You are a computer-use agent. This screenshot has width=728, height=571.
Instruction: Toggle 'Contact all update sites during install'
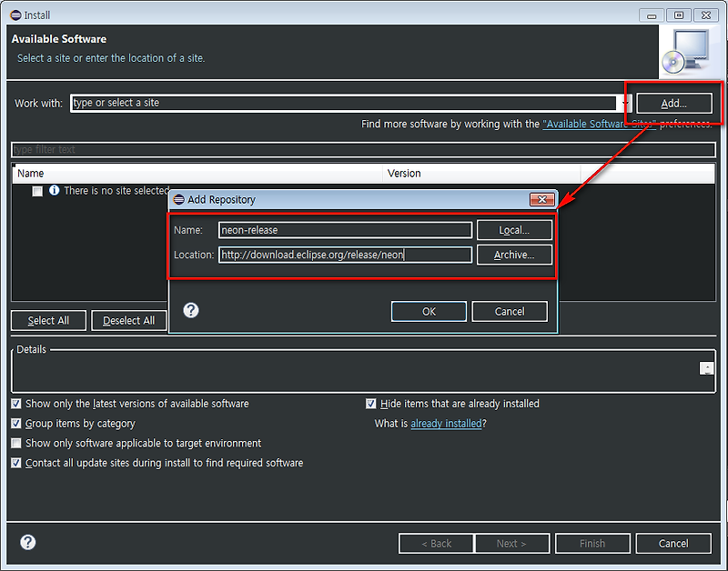click(15, 463)
